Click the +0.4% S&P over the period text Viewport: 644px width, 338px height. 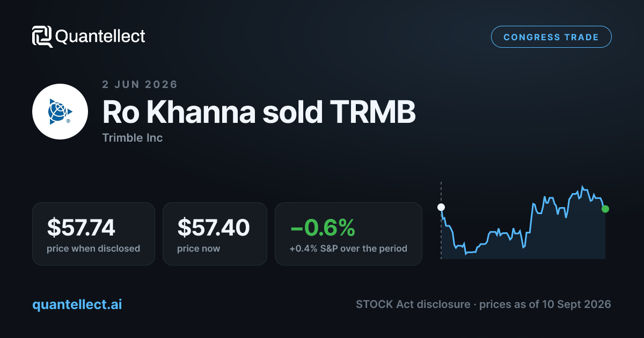click(x=348, y=249)
